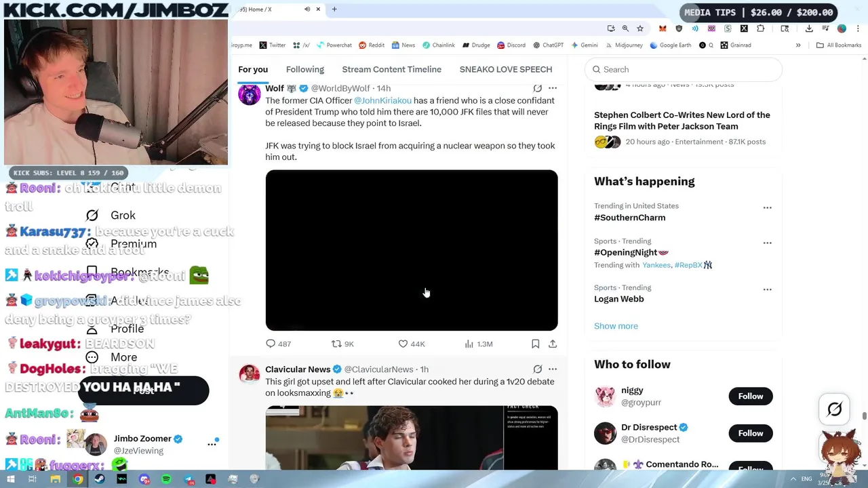The image size is (868, 488).
Task: Open the Windows Start menu
Action: click(x=10, y=479)
